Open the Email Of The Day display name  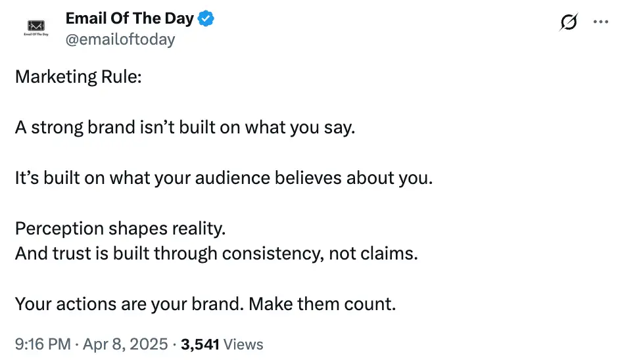click(130, 18)
